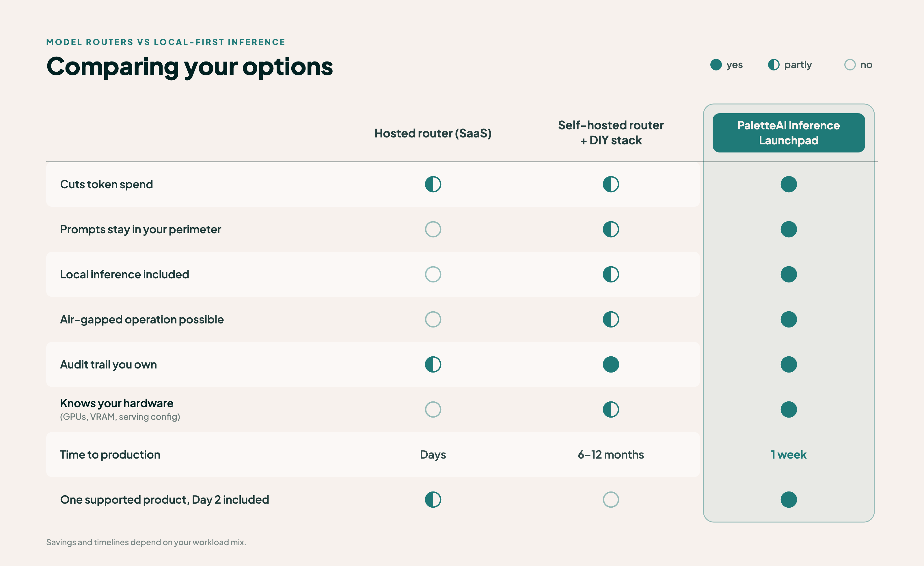Image resolution: width=924 pixels, height=566 pixels.
Task: Click the 'no' empty circle legend icon
Action: (x=850, y=64)
